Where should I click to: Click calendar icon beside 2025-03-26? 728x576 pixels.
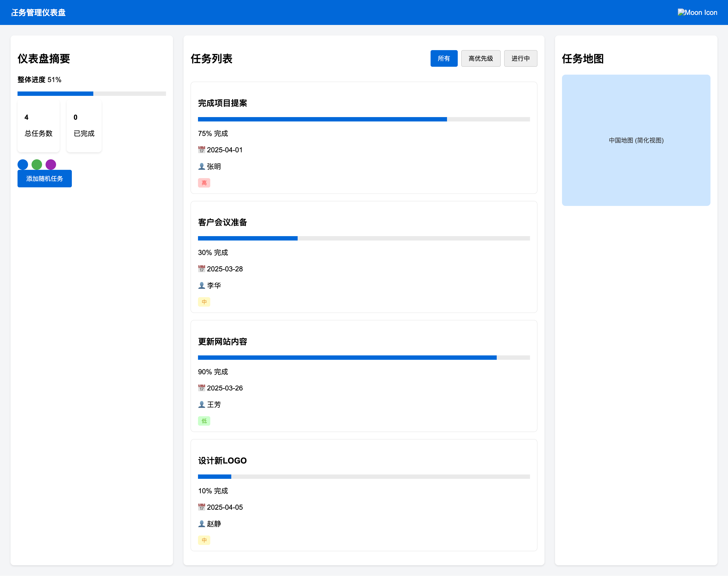(201, 388)
